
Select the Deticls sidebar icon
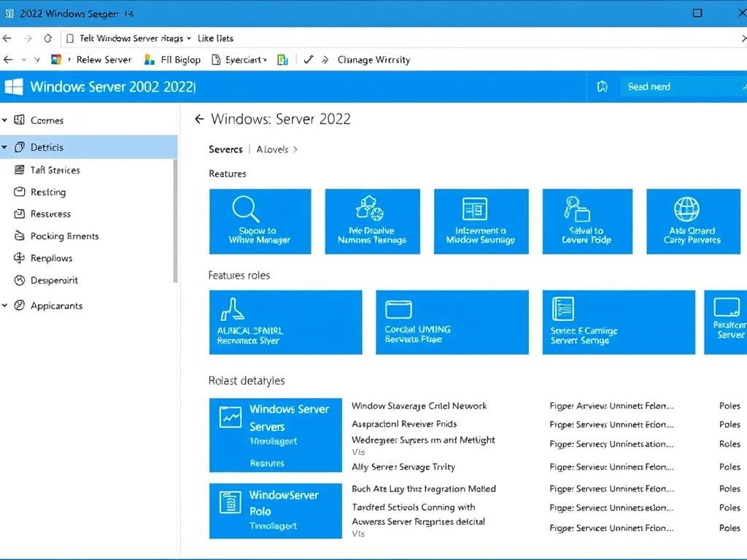(x=19, y=147)
